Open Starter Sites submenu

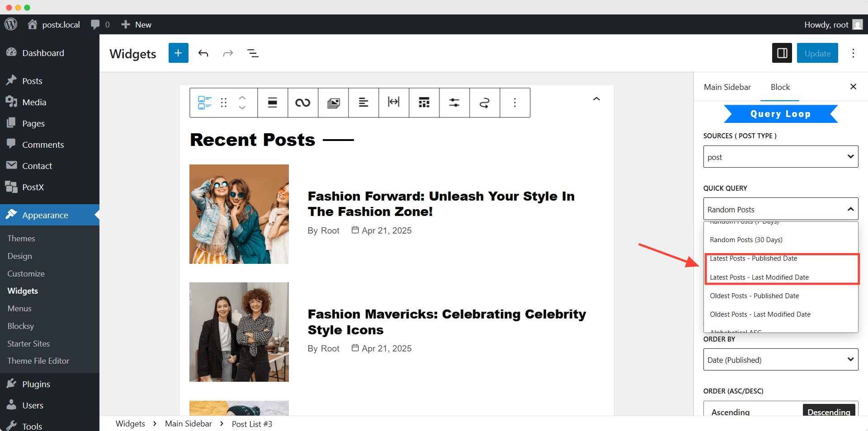28,344
